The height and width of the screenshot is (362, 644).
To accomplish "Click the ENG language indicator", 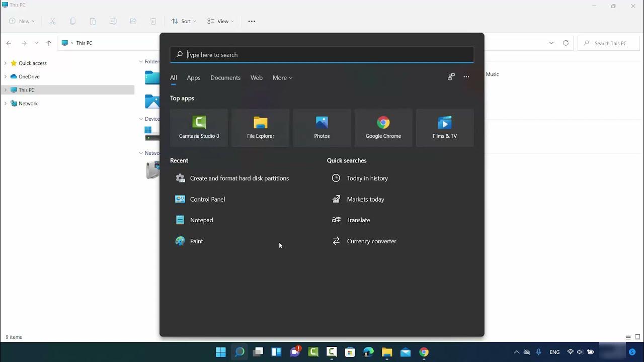I will (x=554, y=352).
